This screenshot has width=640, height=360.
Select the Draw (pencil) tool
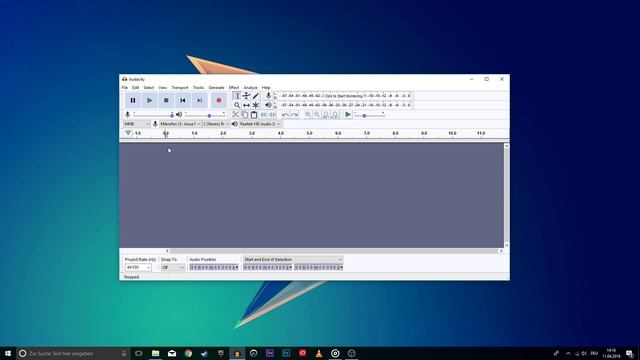coord(256,96)
